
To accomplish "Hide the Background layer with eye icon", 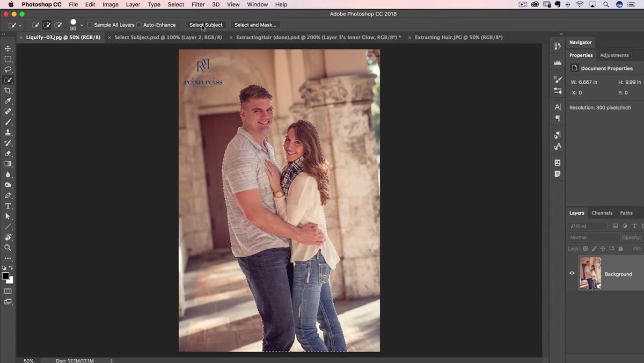I will click(x=572, y=273).
